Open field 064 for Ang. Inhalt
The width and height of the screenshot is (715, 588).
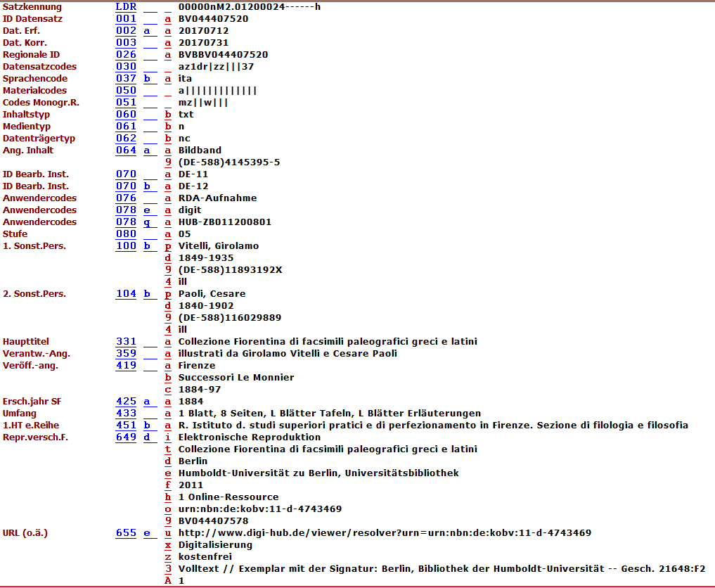coord(126,151)
